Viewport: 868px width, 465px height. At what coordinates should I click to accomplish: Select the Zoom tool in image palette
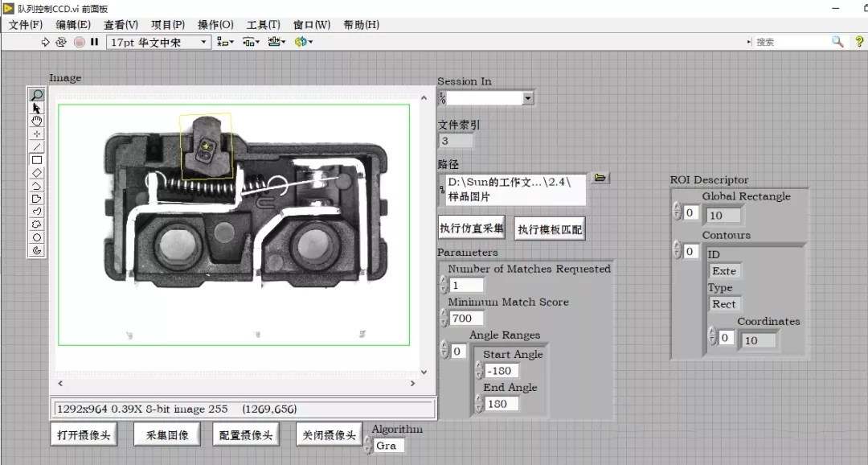36,95
